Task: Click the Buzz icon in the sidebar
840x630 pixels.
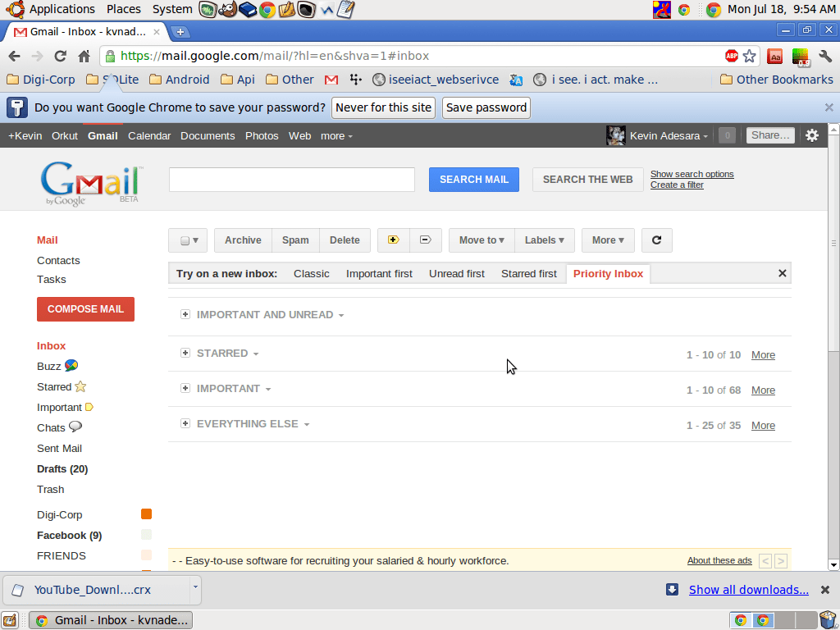Action: pos(71,365)
